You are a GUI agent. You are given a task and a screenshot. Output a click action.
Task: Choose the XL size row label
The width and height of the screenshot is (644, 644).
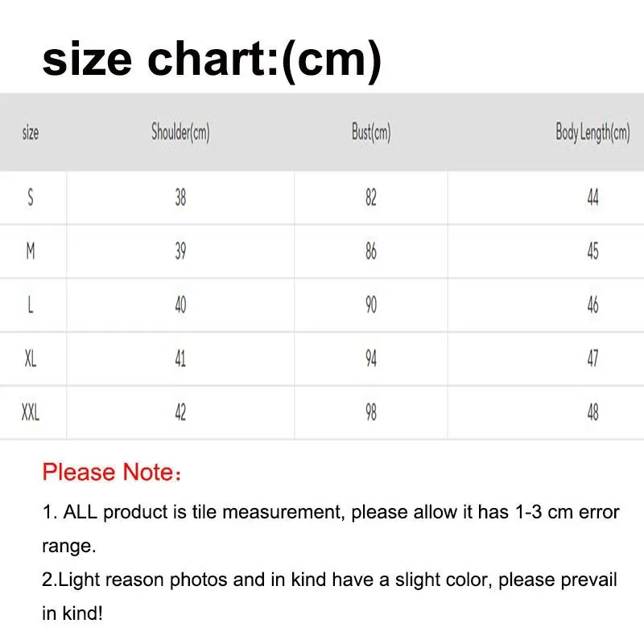[x=31, y=359]
